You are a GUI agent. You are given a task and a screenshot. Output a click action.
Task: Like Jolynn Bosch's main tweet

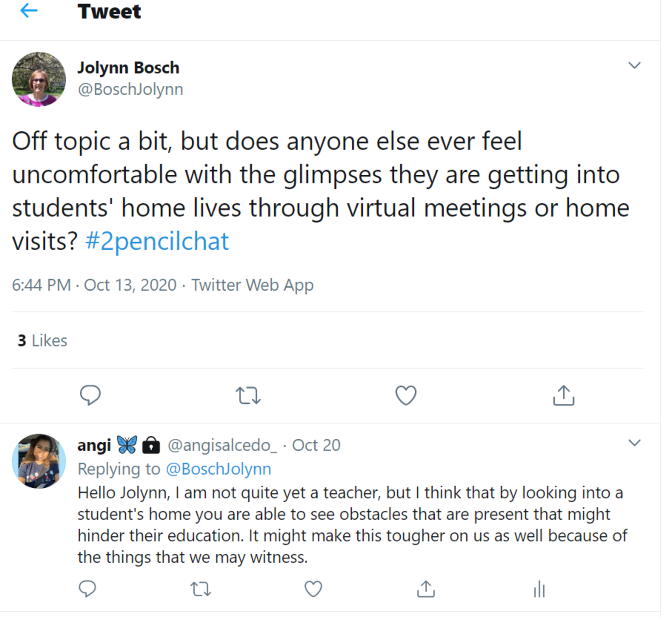406,395
